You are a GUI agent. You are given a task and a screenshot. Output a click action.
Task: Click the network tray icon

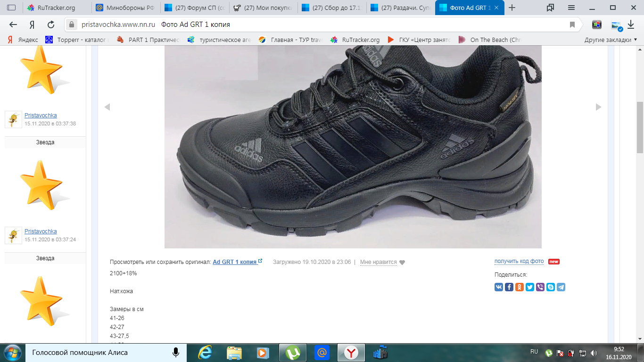[583, 353]
